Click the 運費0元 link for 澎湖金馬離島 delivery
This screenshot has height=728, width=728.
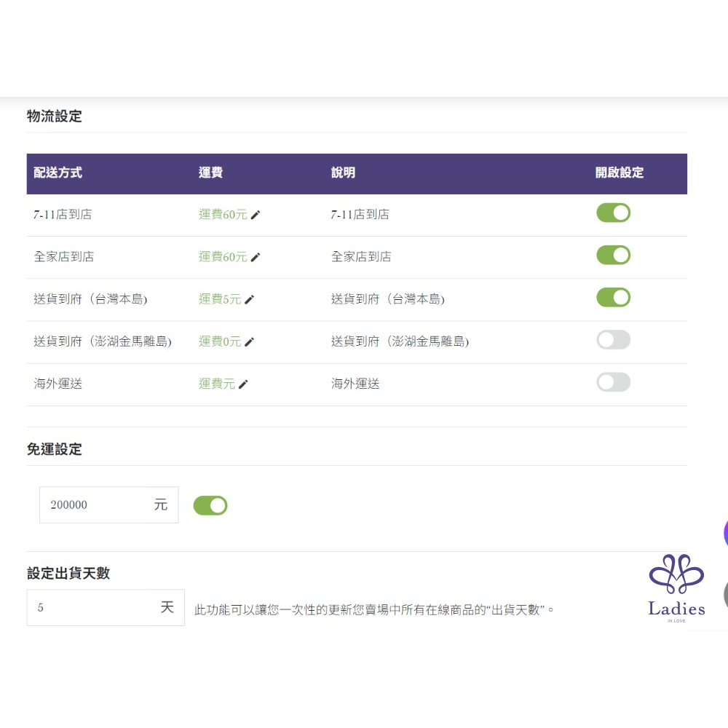pyautogui.click(x=220, y=341)
